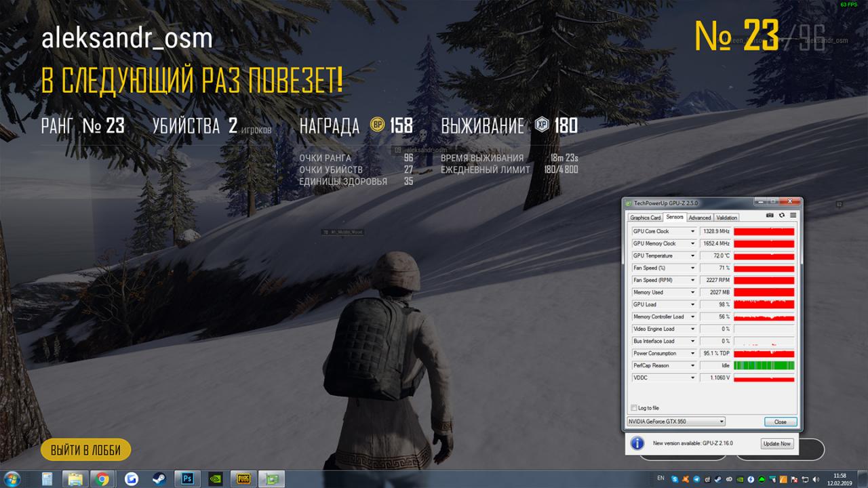Open the VDDC sensor dropdown
Screen dimensions: 868x488
point(692,378)
